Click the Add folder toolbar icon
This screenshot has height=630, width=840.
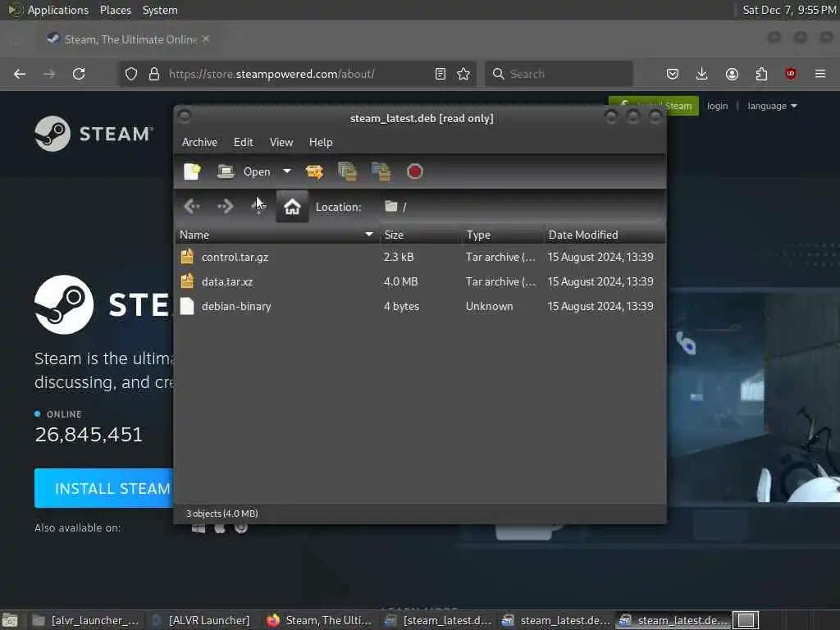pos(381,171)
